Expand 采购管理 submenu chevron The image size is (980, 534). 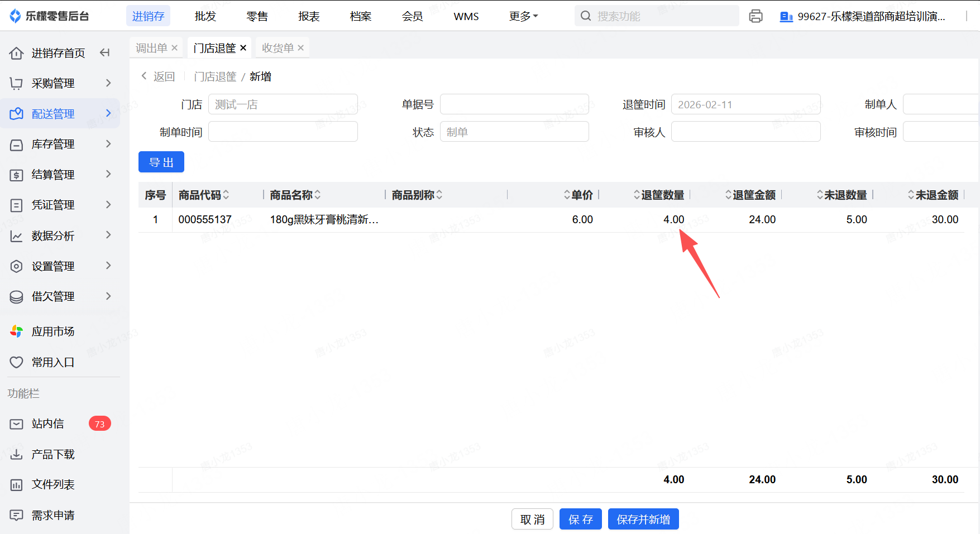[108, 83]
